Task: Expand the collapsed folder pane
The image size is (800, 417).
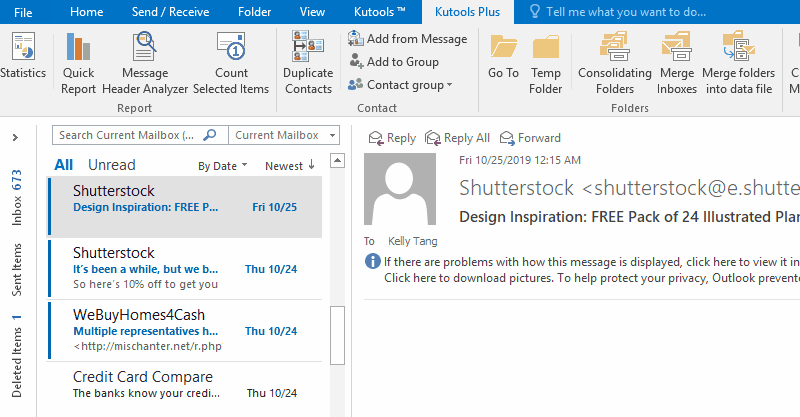Action: (x=15, y=137)
